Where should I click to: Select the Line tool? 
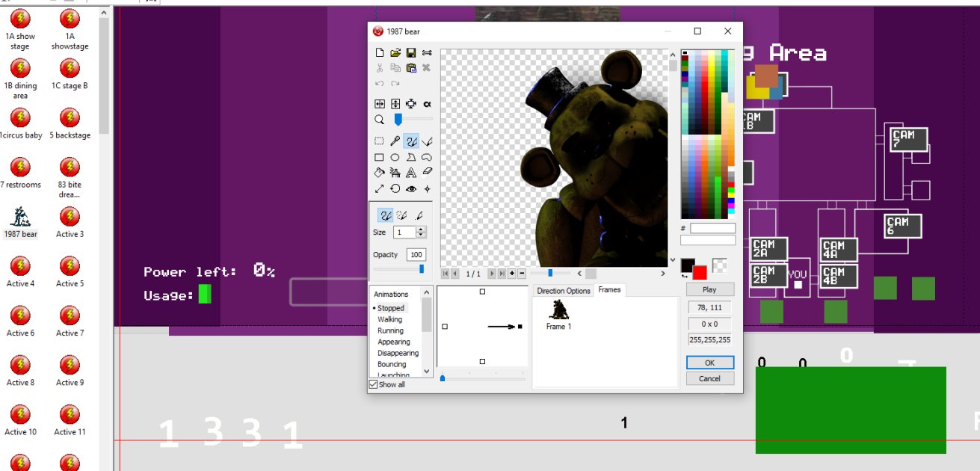click(427, 141)
